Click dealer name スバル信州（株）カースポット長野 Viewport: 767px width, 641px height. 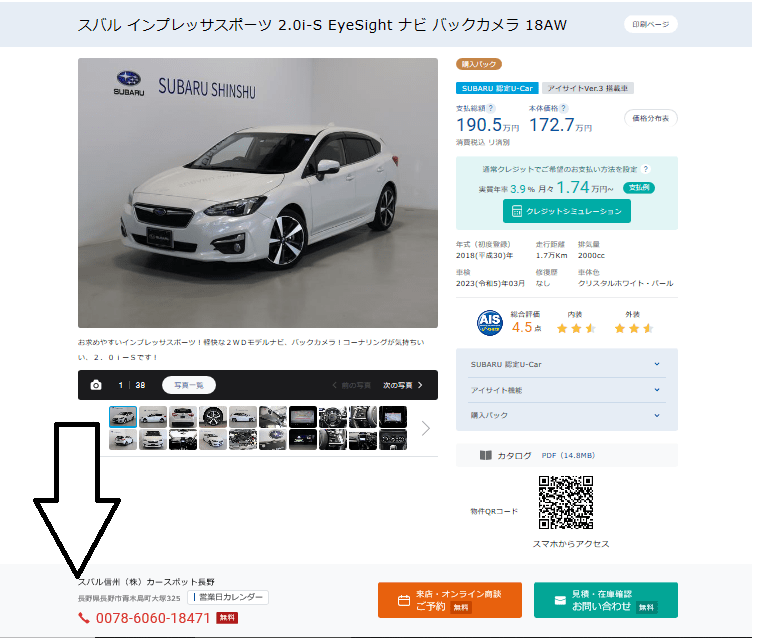146,582
